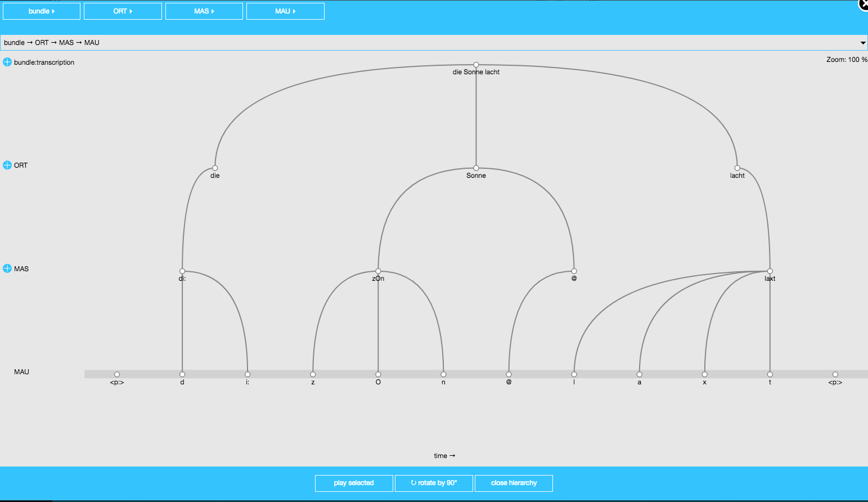Select the 'laxt' node on the MAS level
868x502 pixels.
tap(770, 270)
